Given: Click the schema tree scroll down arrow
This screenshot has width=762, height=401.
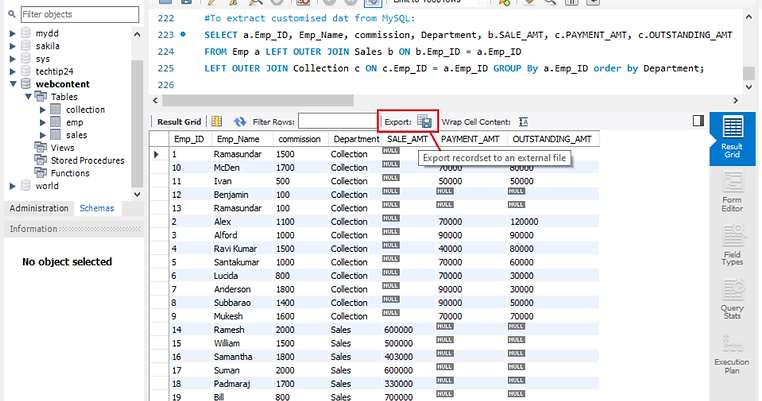Looking at the screenshot, I should (137, 194).
